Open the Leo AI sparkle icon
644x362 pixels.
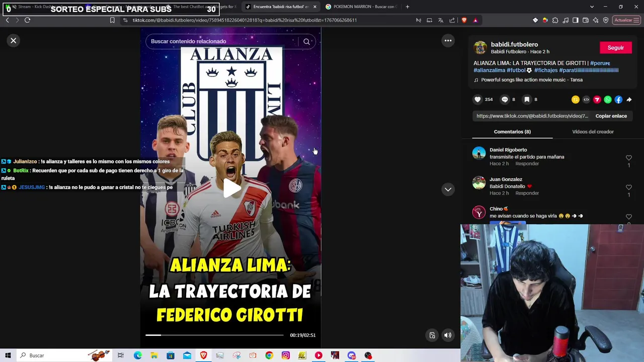pos(596,20)
